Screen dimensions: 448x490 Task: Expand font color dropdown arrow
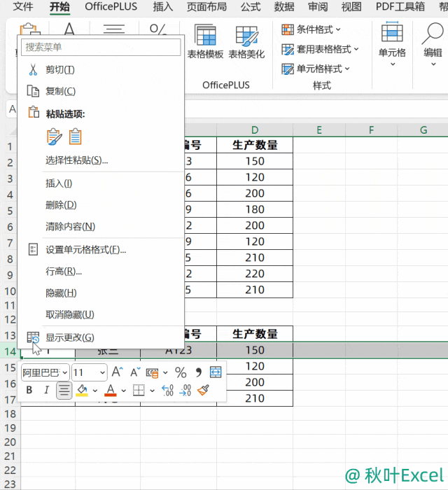coord(124,391)
